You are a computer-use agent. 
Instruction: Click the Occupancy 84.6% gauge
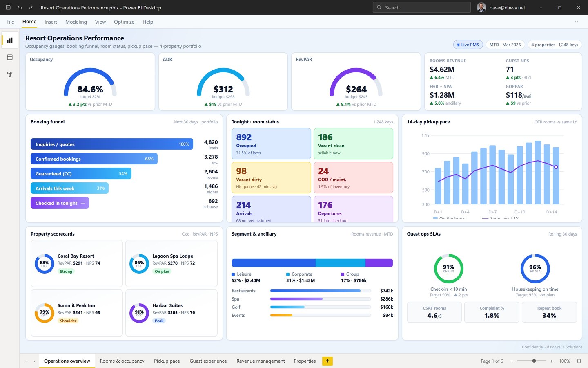pyautogui.click(x=90, y=82)
